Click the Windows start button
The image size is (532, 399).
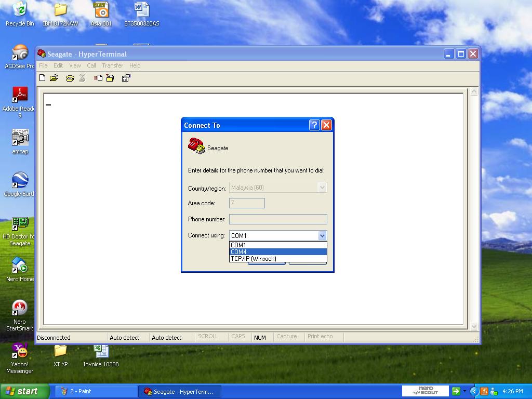click(x=24, y=391)
